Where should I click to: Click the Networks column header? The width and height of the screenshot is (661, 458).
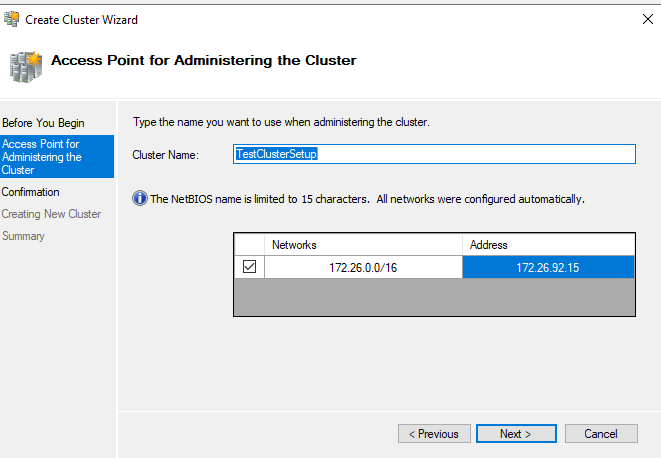coord(363,245)
